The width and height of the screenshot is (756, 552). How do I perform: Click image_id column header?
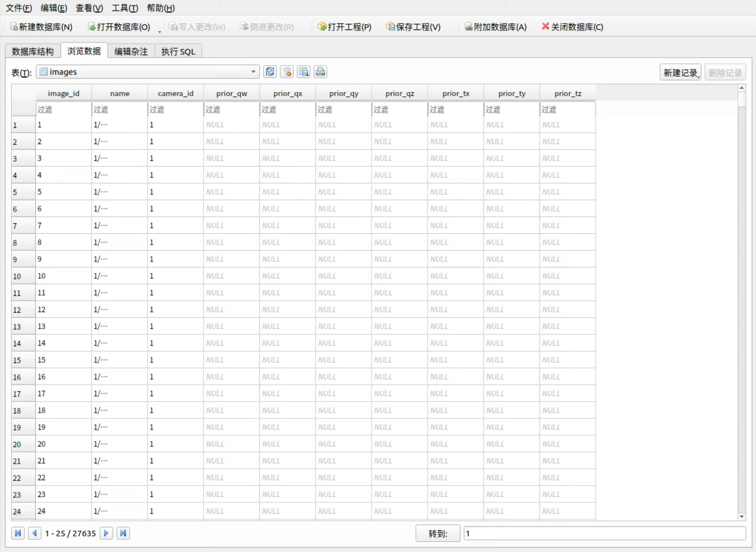pos(63,93)
